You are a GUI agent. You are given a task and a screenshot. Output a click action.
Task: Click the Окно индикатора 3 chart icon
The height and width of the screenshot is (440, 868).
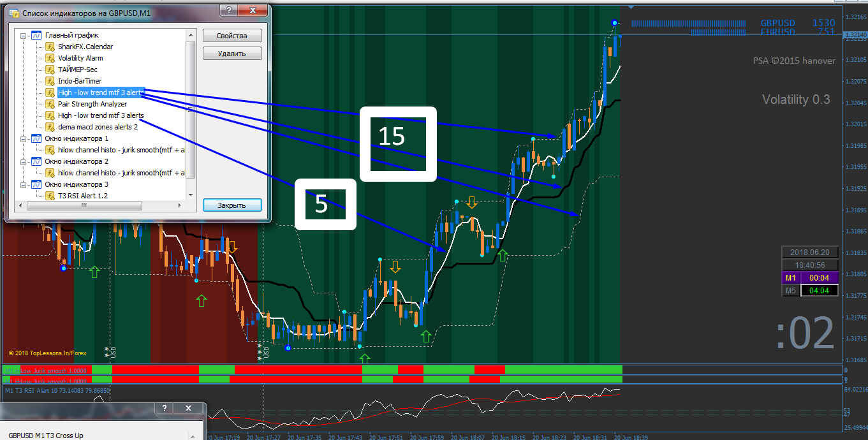(x=36, y=184)
